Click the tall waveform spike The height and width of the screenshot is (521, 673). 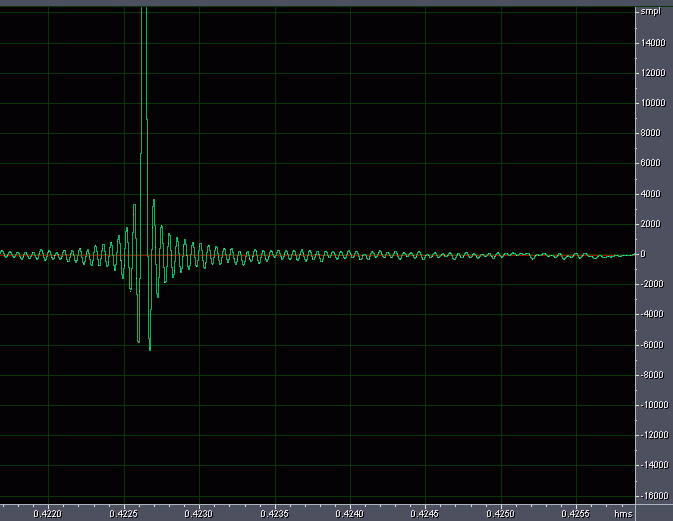pyautogui.click(x=144, y=129)
